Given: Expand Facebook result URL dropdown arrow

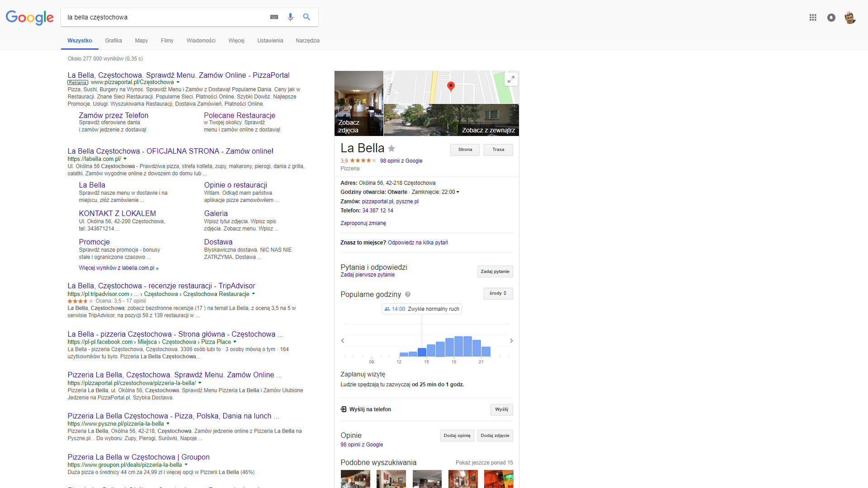Looking at the screenshot, I should click(x=235, y=342).
